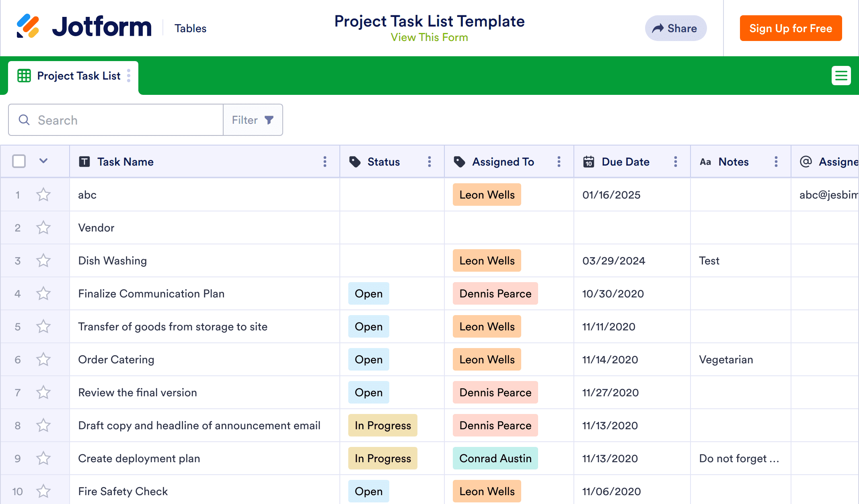
Task: Toggle the select-all rows checkbox
Action: [x=19, y=162]
